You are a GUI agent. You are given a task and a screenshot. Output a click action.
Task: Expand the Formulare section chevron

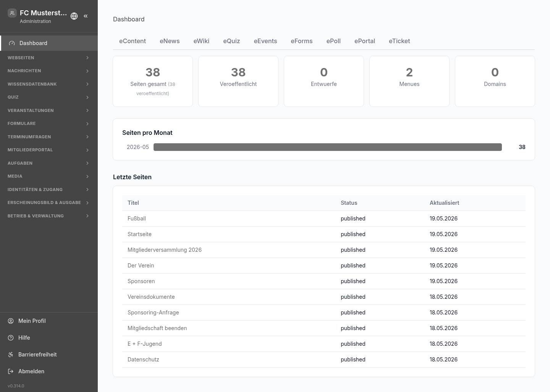tap(87, 124)
